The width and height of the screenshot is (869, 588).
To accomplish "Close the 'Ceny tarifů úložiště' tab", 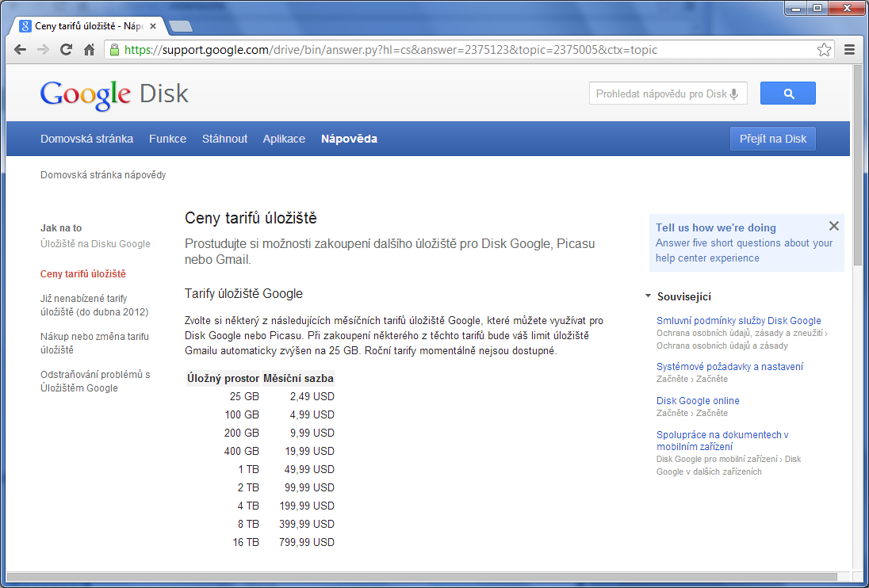I will pyautogui.click(x=153, y=26).
